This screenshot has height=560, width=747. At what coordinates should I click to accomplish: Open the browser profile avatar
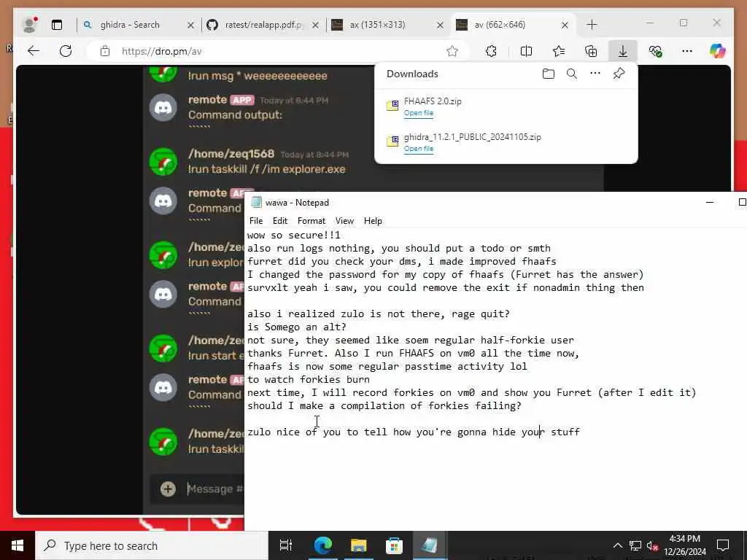pos(30,25)
